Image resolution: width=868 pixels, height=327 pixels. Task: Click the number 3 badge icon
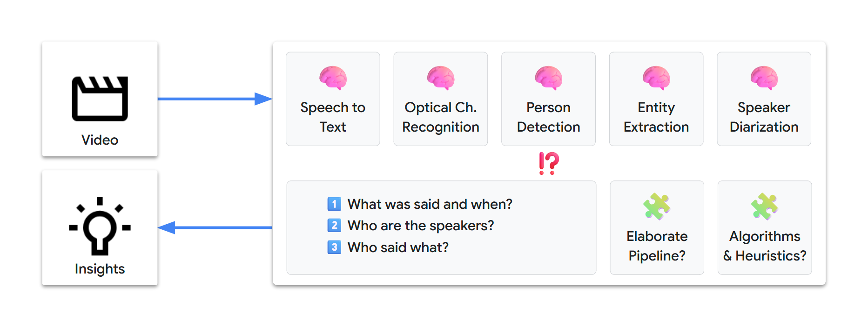point(334,247)
